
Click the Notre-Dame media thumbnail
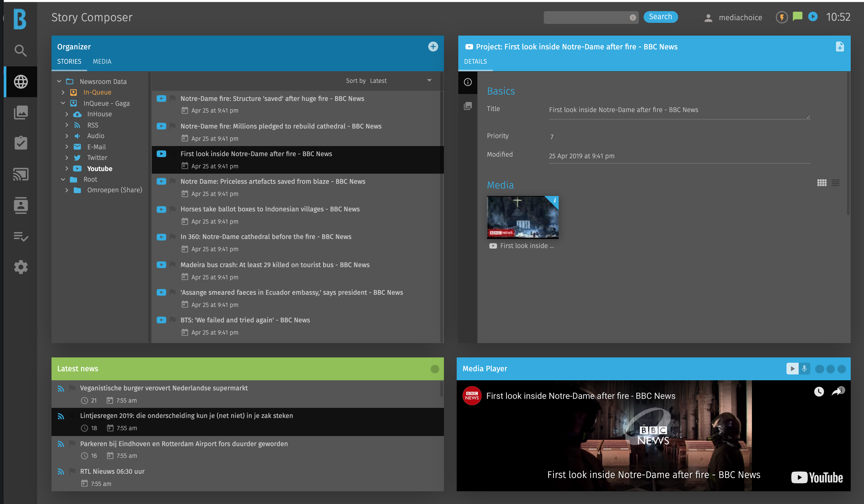coord(522,217)
